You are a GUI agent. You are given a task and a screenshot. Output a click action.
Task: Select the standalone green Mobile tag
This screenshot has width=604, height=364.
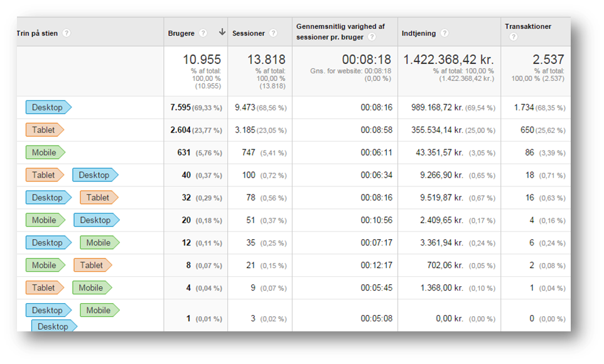pyautogui.click(x=45, y=153)
